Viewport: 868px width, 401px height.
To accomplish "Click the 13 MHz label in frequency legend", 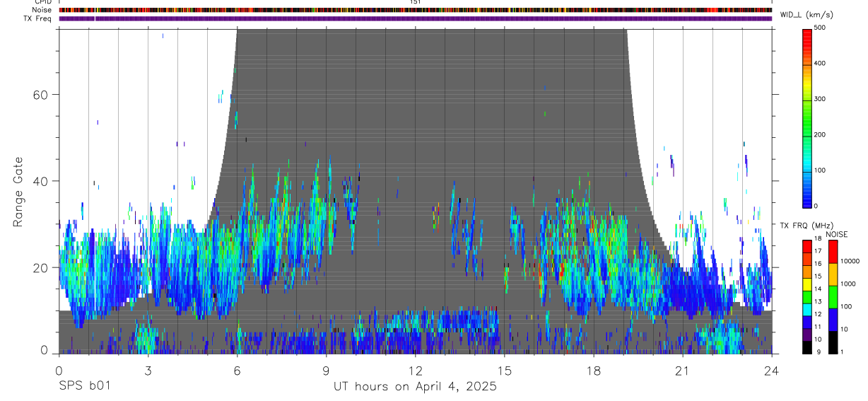I will click(x=818, y=301).
